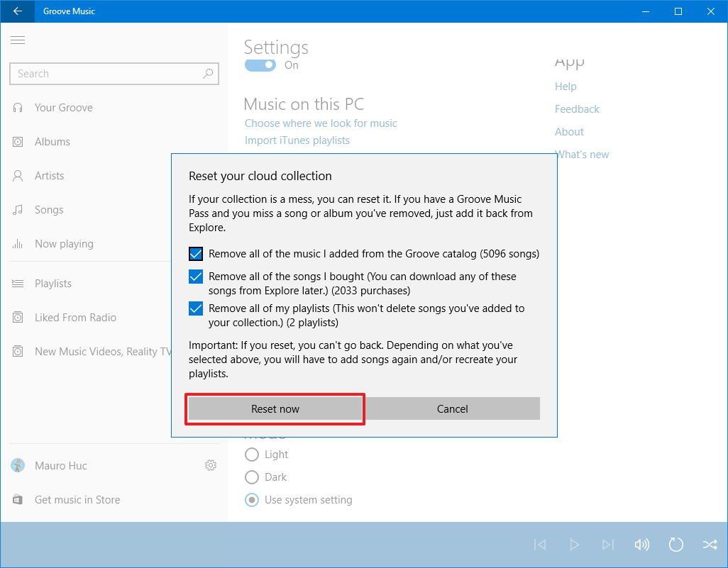Click the Reset now button

275,408
